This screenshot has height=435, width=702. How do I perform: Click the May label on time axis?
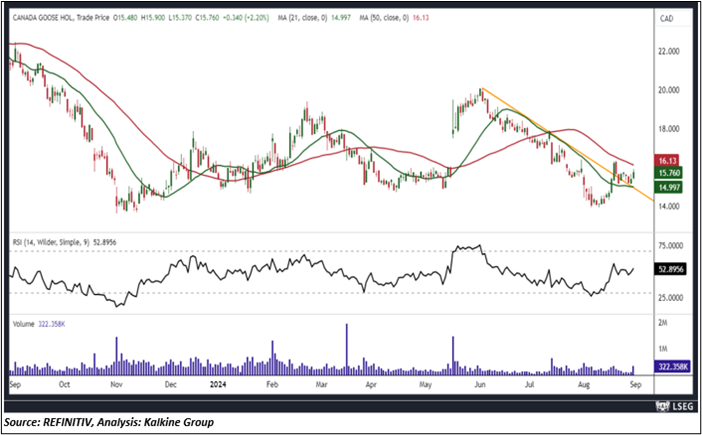click(x=426, y=385)
